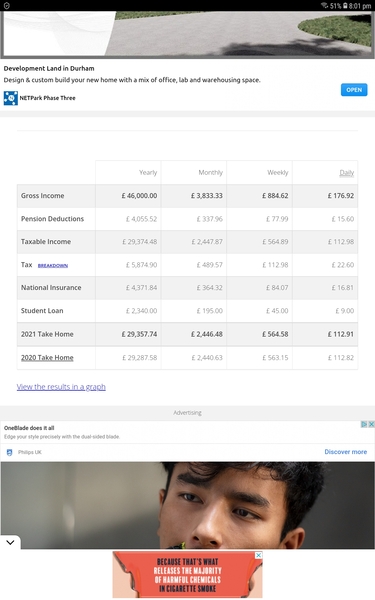Tap the Advertising label above OneBlade ad
375x600 pixels.
point(188,412)
